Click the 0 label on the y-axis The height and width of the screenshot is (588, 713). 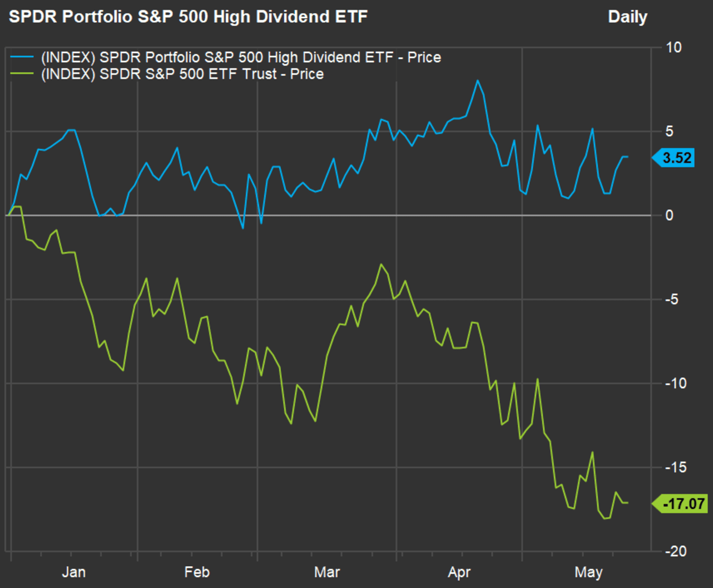[670, 215]
